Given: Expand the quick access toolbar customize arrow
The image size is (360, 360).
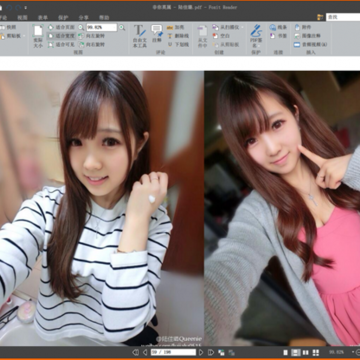Looking at the screenshot, I should (x=26, y=8).
